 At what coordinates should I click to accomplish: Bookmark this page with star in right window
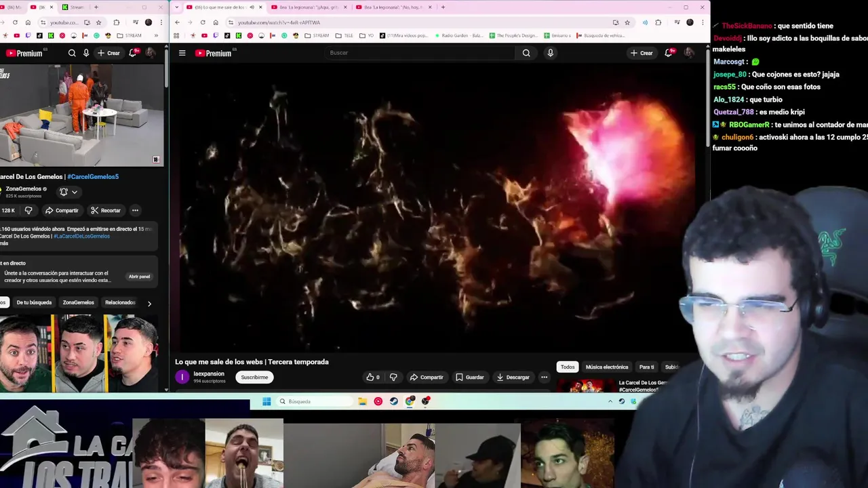pyautogui.click(x=627, y=22)
